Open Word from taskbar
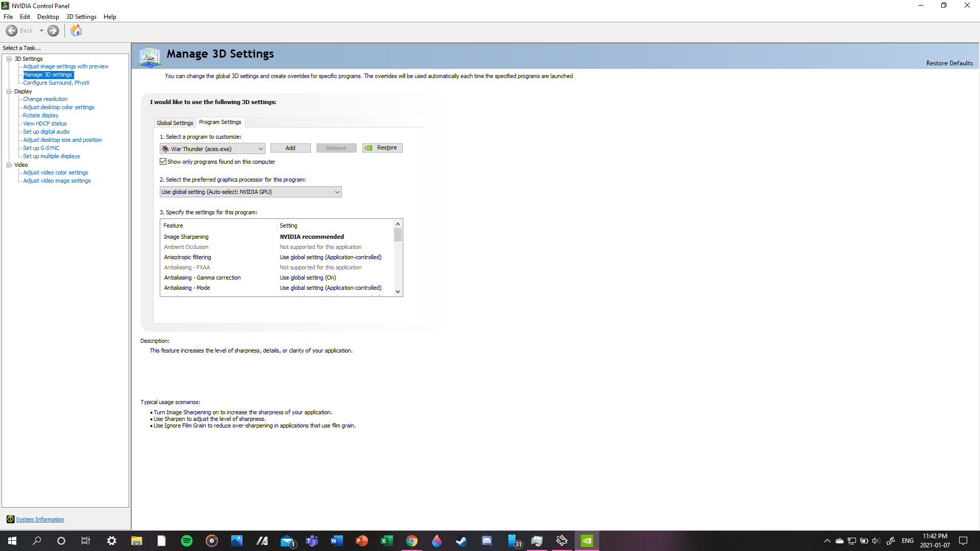The width and height of the screenshot is (980, 551). point(337,541)
